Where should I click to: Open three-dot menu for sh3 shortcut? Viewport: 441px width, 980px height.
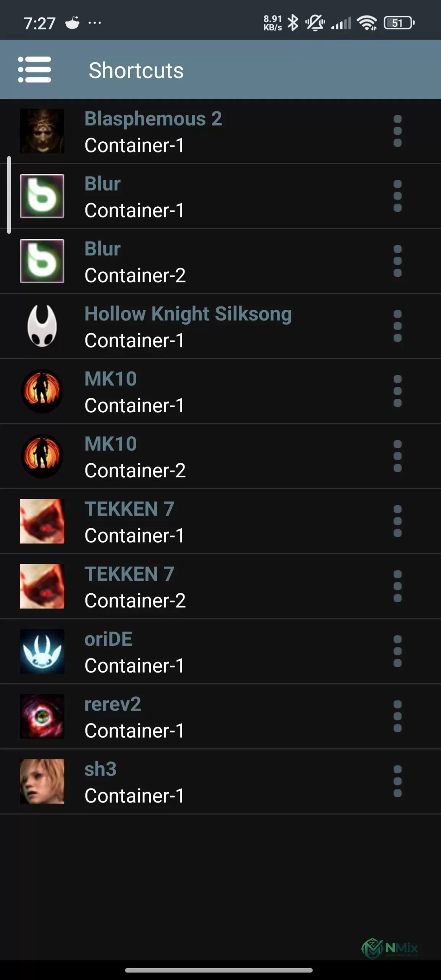coord(397,781)
